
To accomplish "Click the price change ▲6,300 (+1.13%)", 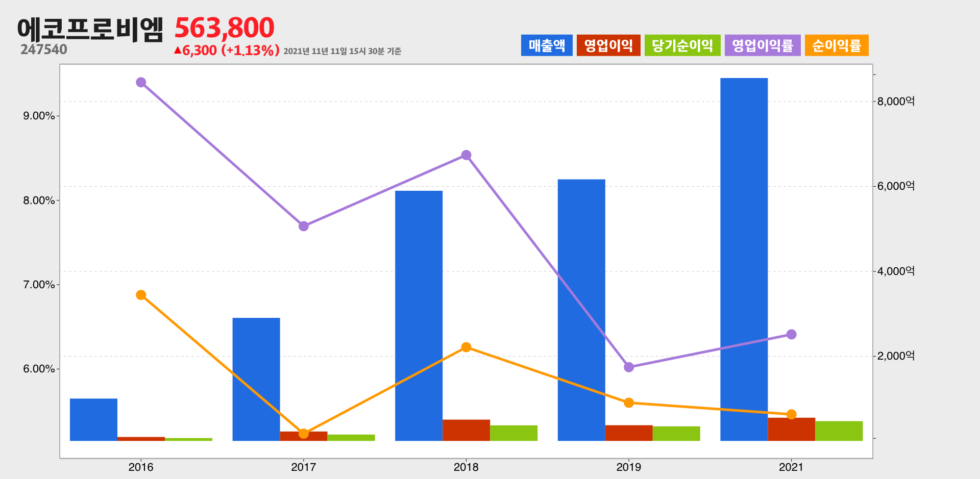I will click(x=227, y=50).
